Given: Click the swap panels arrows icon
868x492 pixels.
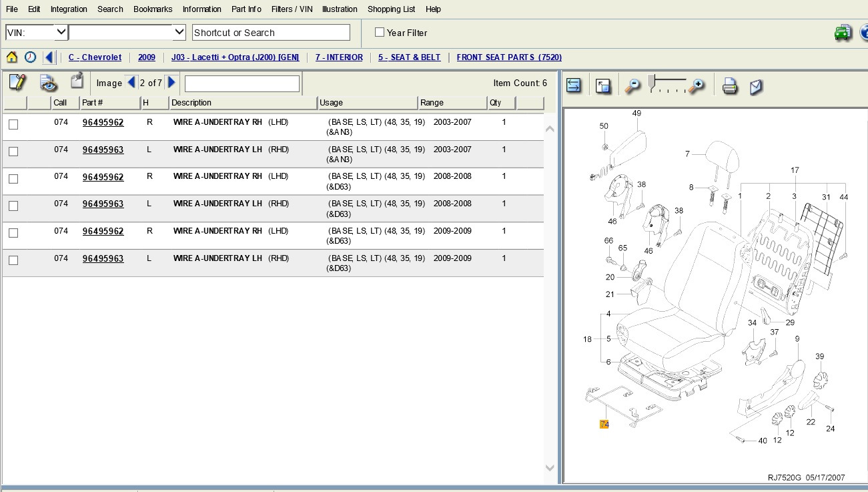Looking at the screenshot, I should pos(574,85).
